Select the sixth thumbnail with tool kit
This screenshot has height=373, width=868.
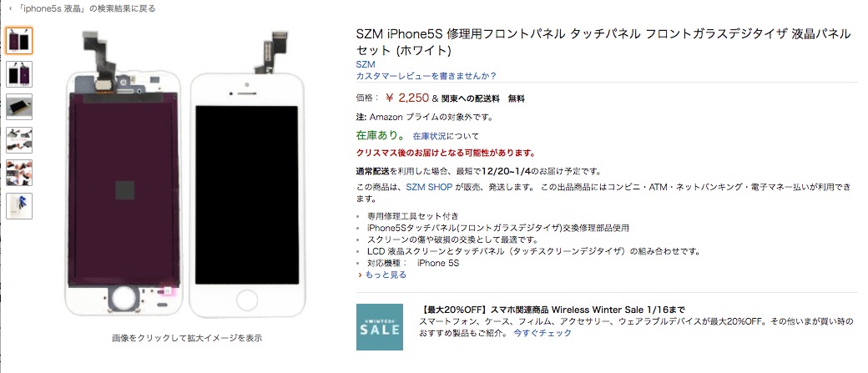tap(19, 206)
